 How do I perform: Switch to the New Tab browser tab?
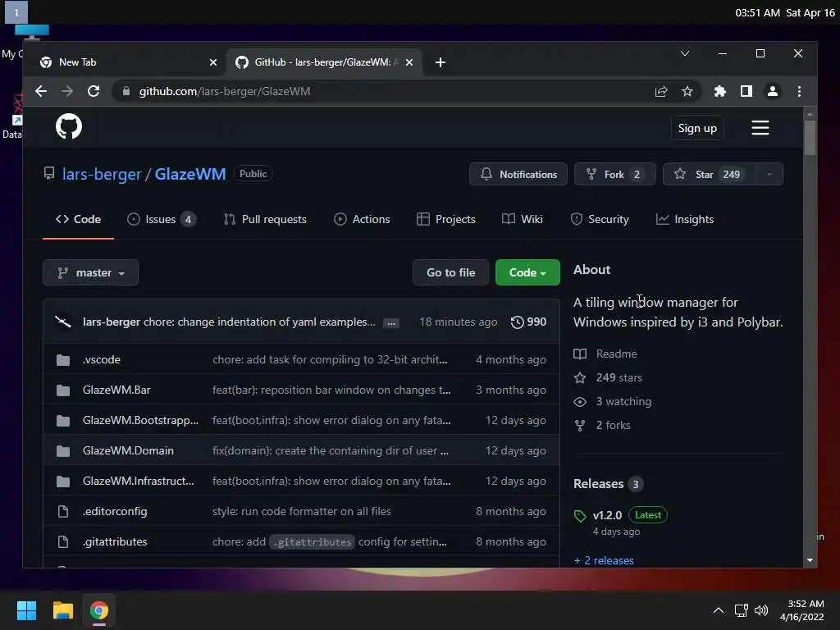coord(129,62)
